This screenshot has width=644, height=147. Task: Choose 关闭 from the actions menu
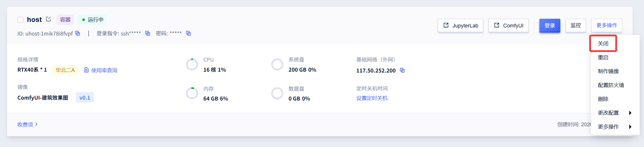[x=603, y=44]
